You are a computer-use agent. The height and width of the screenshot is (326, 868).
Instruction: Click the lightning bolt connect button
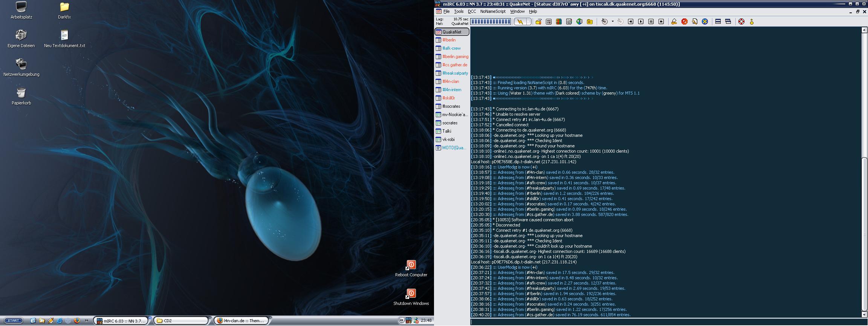pos(520,22)
